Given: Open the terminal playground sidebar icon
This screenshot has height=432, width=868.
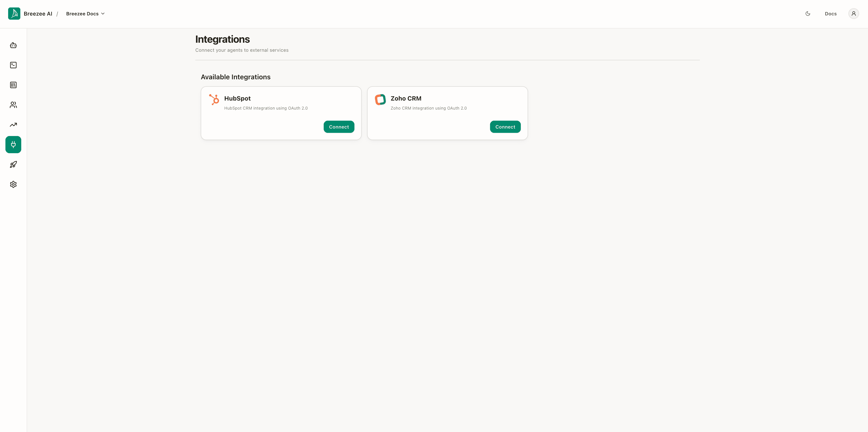Looking at the screenshot, I should tap(14, 65).
